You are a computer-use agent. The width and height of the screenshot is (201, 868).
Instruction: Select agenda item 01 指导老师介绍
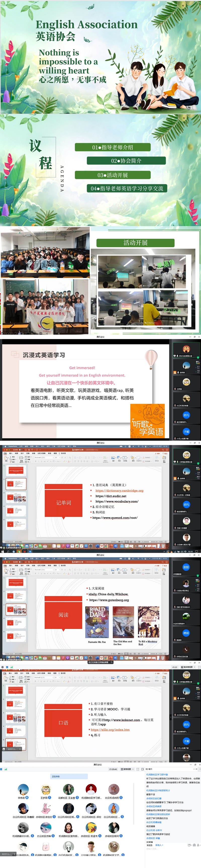(x=113, y=147)
